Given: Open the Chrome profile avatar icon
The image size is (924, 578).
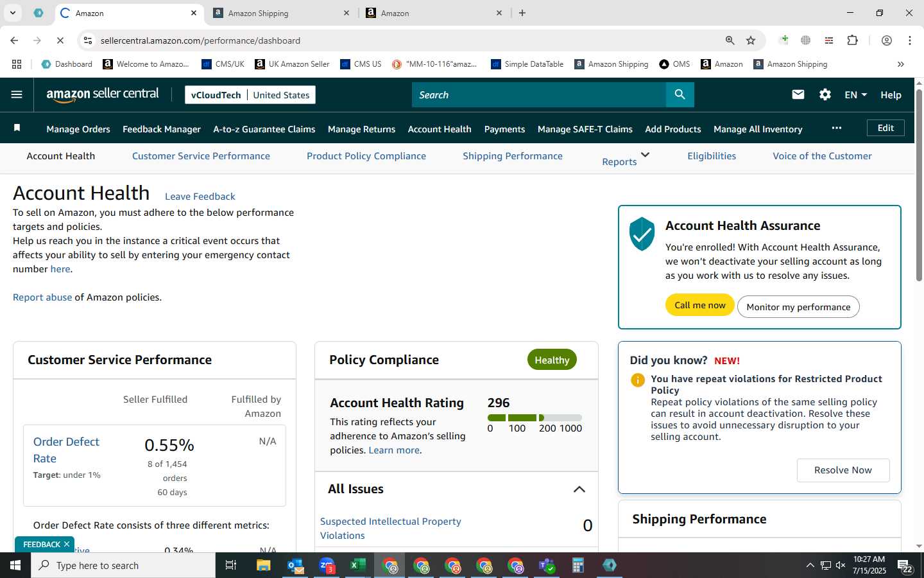Looking at the screenshot, I should coord(887,40).
